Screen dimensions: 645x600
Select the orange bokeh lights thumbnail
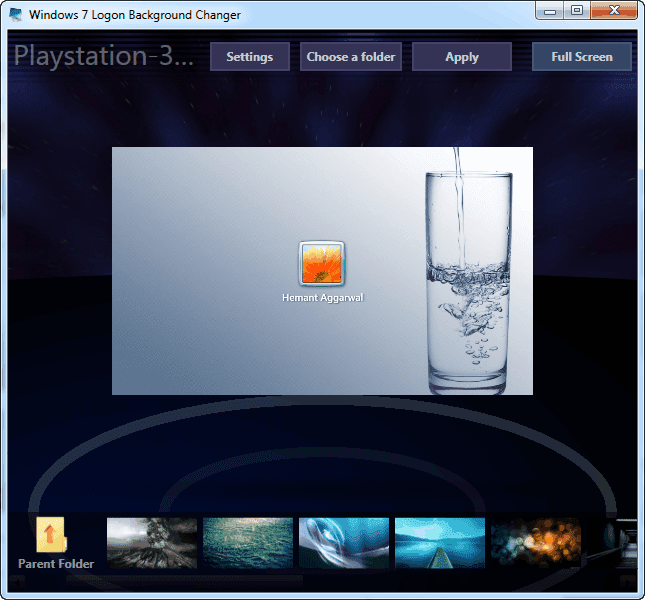click(536, 543)
